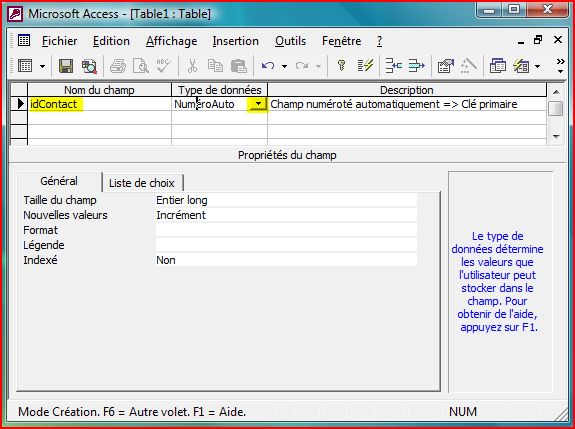Click the Database Window icon
The width and height of the screenshot is (575, 429).
click(x=498, y=66)
